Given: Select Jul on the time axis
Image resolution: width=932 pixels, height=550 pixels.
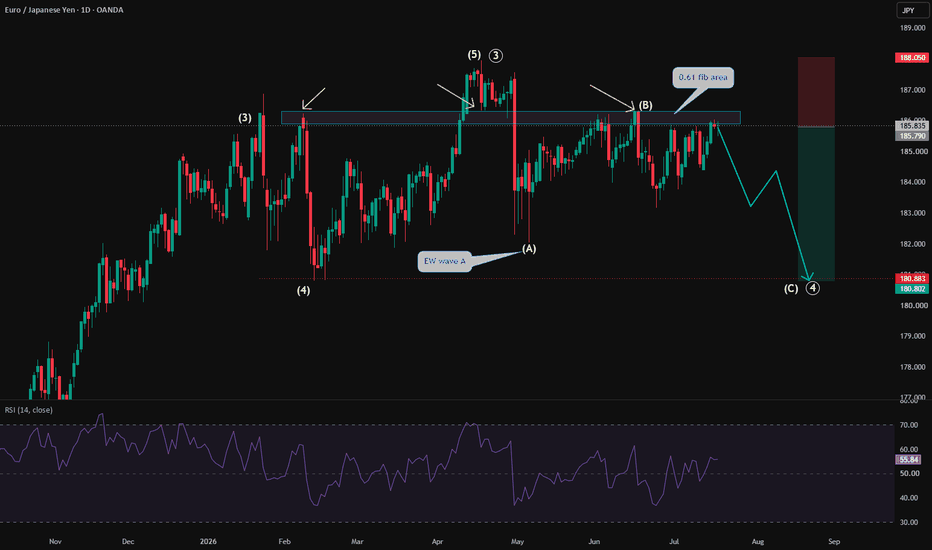Looking at the screenshot, I should click(x=674, y=542).
